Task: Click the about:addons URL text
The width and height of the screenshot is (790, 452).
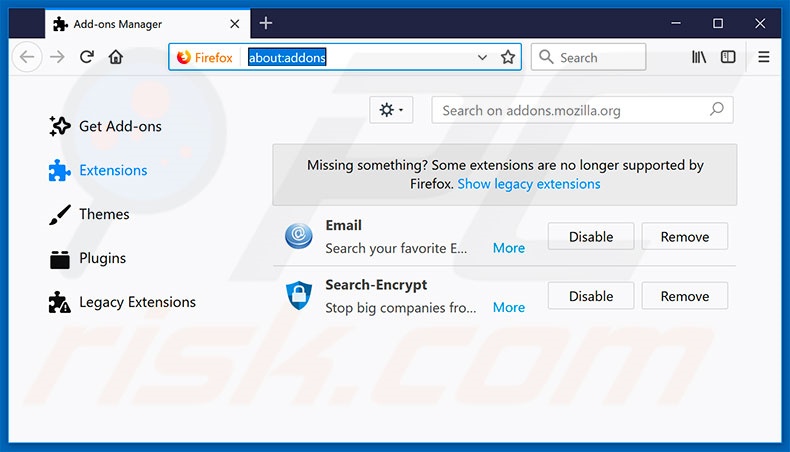Action: point(287,57)
